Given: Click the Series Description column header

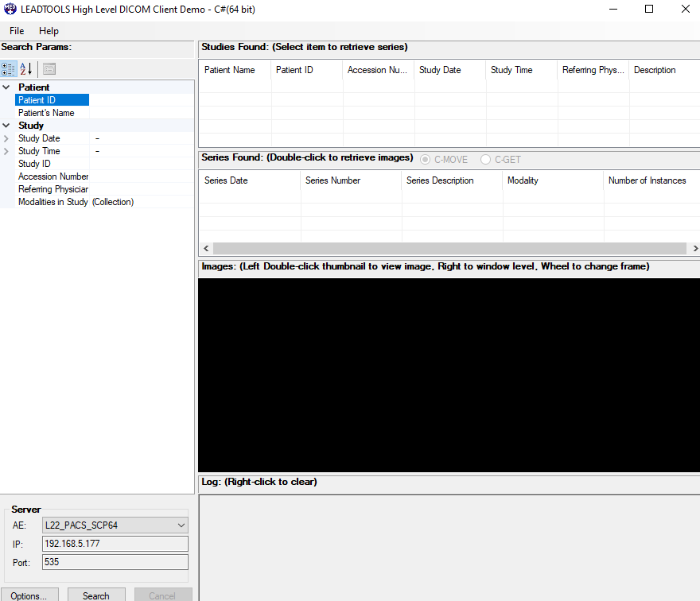Looking at the screenshot, I should (453, 180).
